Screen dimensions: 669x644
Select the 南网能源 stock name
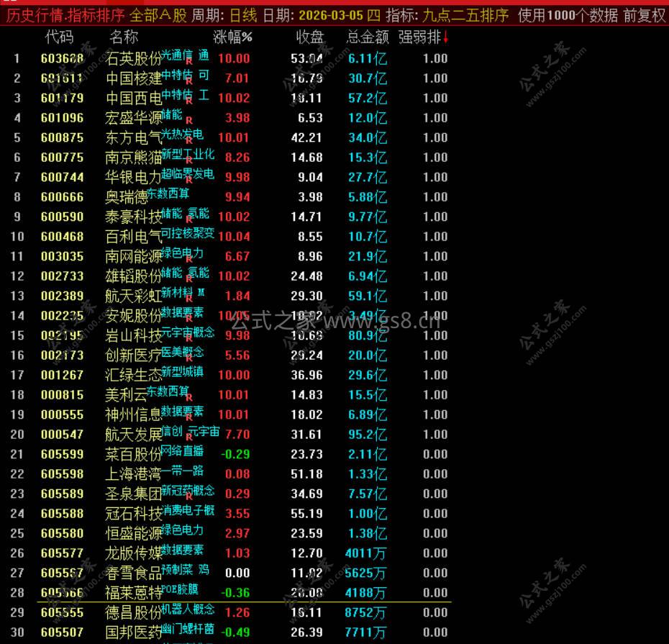pos(134,256)
